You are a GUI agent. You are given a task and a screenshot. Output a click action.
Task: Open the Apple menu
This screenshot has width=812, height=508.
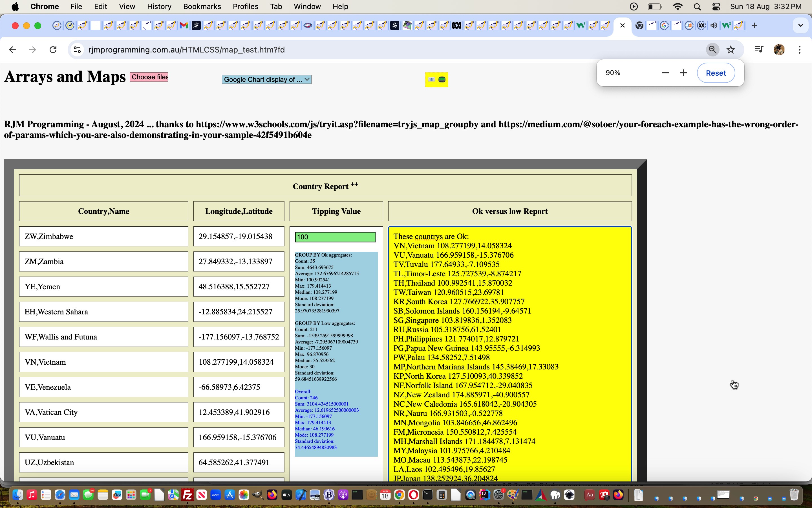coord(15,7)
